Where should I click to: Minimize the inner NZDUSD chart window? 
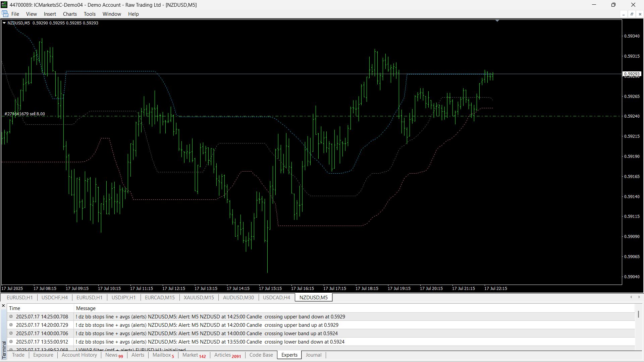[x=624, y=14]
